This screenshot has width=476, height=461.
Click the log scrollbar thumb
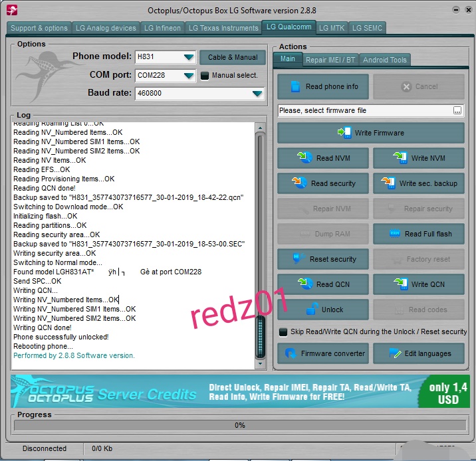click(x=260, y=336)
